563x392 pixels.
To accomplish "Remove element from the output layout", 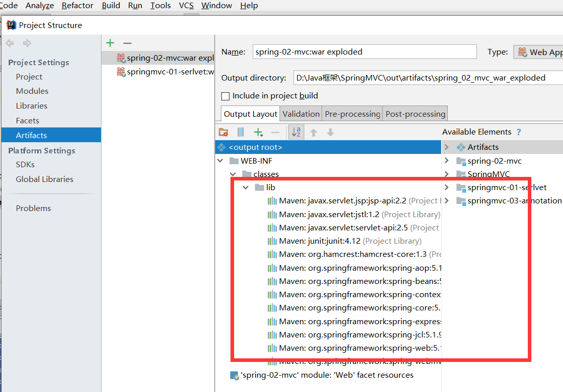I will (275, 132).
